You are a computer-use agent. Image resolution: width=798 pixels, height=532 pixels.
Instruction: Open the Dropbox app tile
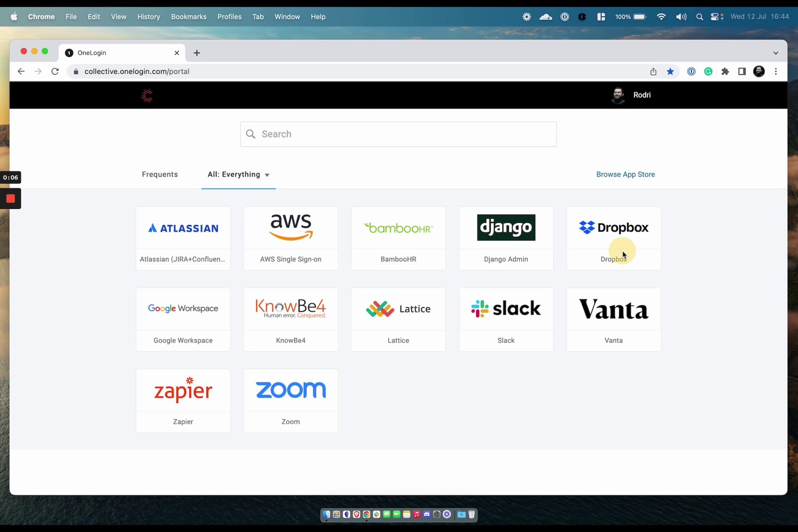614,238
